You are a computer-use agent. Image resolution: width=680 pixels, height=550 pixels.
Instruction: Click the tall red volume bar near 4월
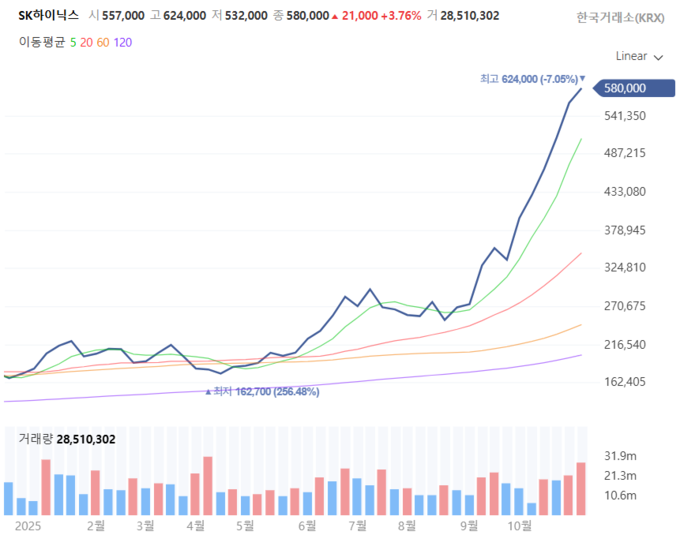click(x=208, y=486)
